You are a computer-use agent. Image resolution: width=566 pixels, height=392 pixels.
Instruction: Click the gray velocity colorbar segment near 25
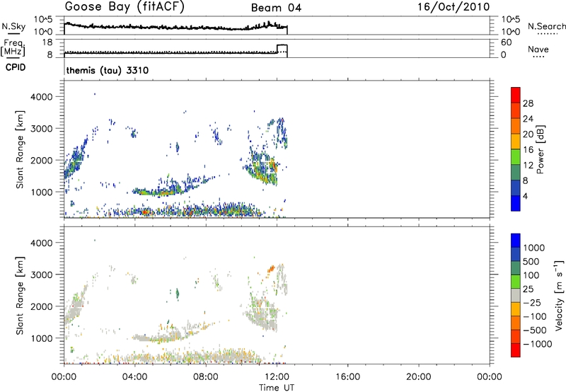pyautogui.click(x=516, y=295)
